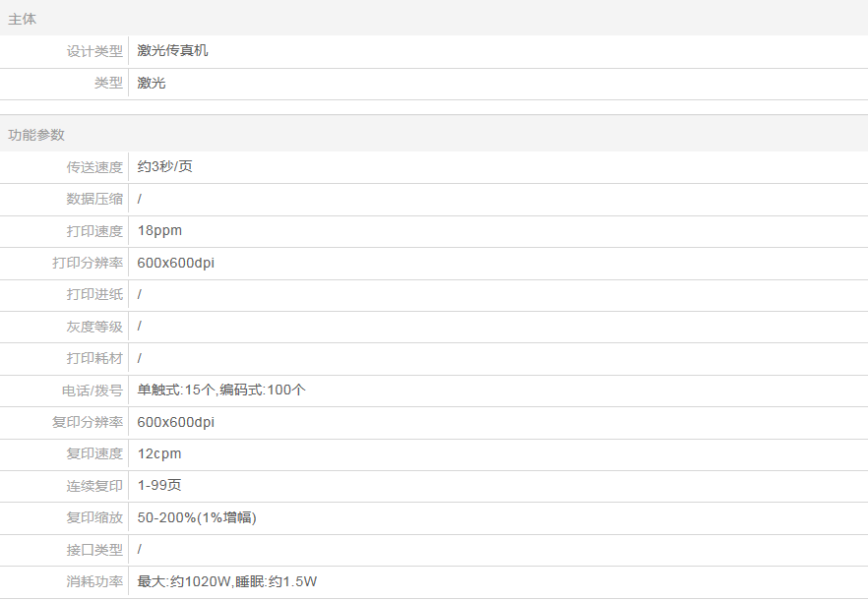This screenshot has width=868, height=601.
Task: Click the 功能参数 section header
Action: point(36,135)
